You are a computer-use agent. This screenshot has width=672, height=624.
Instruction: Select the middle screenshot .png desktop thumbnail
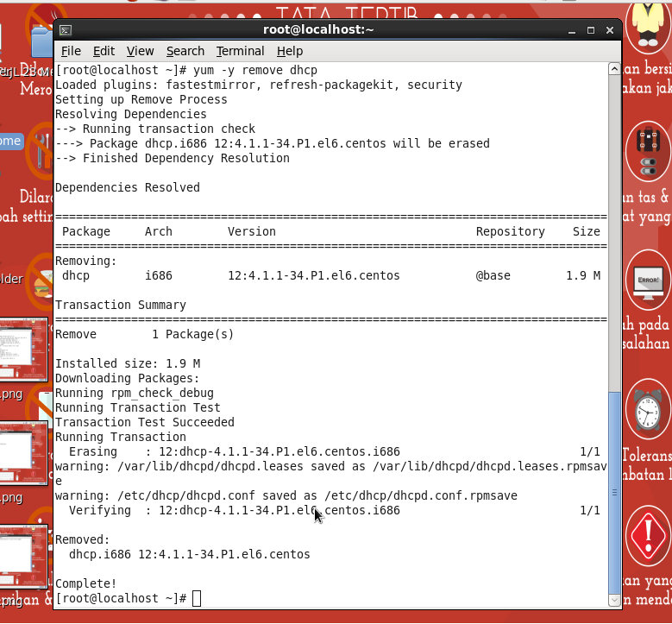[x=23, y=453]
